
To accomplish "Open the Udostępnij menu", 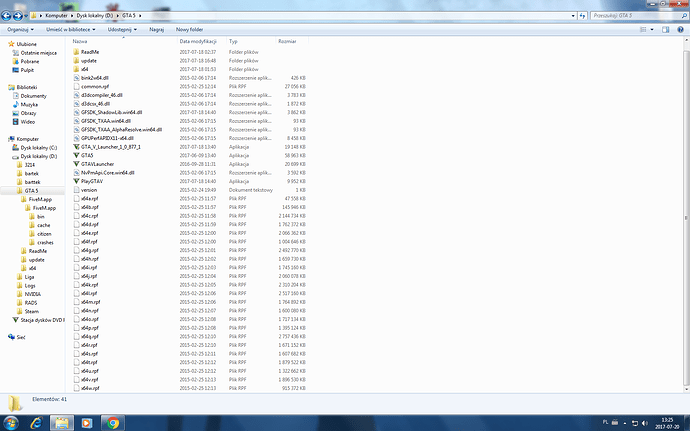I will (122, 29).
